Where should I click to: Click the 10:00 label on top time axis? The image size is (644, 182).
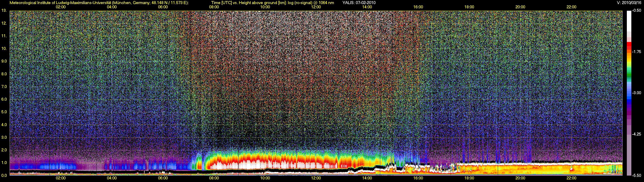(265, 7)
